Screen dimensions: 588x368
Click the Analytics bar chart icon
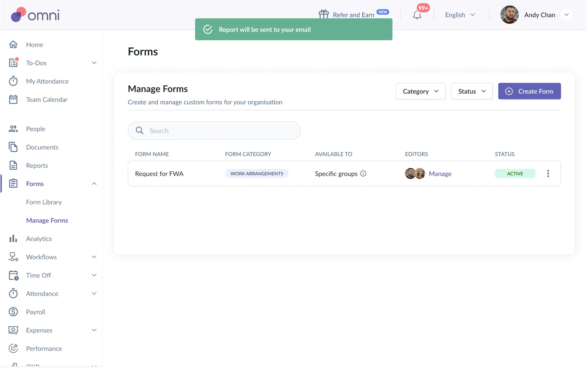[x=13, y=239]
